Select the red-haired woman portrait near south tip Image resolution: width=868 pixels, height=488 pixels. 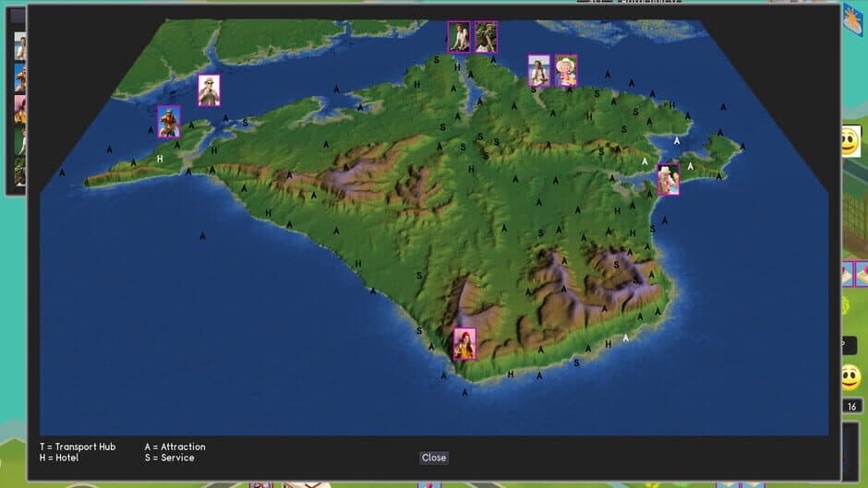tap(464, 343)
